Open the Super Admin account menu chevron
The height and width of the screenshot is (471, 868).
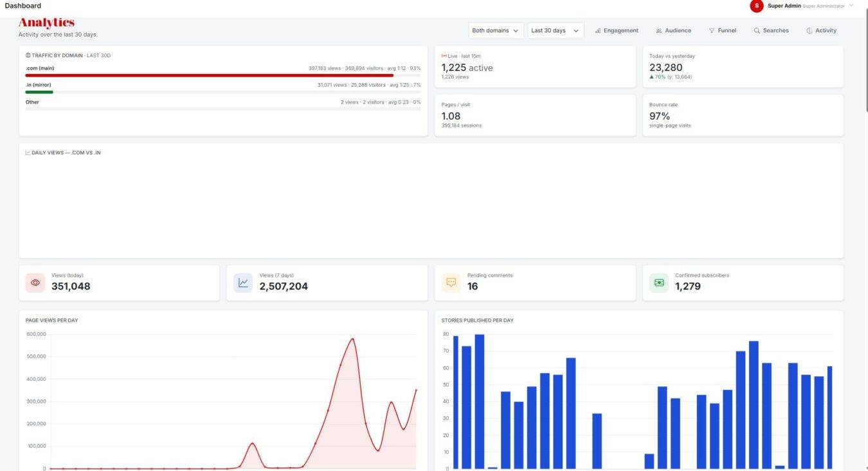(851, 5)
